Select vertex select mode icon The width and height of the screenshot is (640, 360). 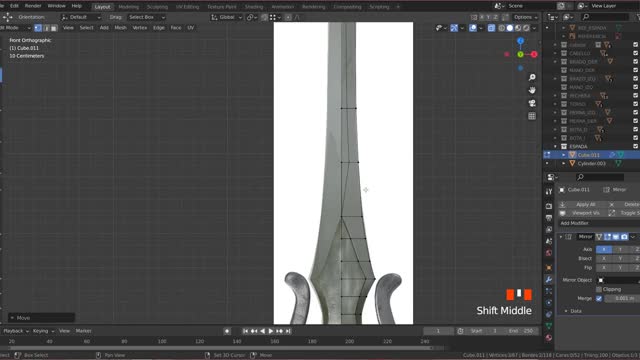[38, 28]
